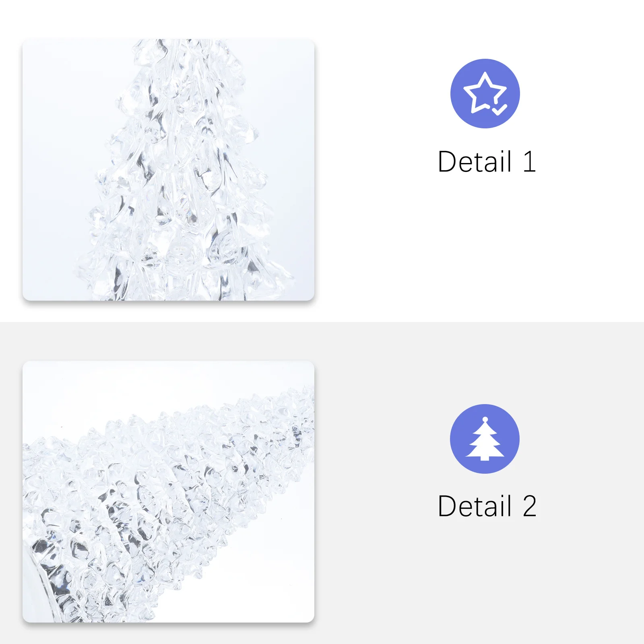Screen dimensions: 644x644
Task: Click the digit 2 in Detail 2
Action: pos(529,506)
